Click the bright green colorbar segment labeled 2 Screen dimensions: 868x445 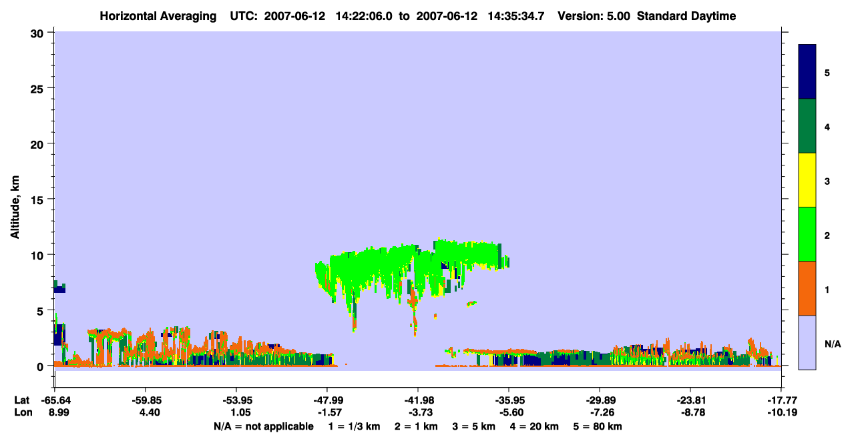click(x=807, y=234)
